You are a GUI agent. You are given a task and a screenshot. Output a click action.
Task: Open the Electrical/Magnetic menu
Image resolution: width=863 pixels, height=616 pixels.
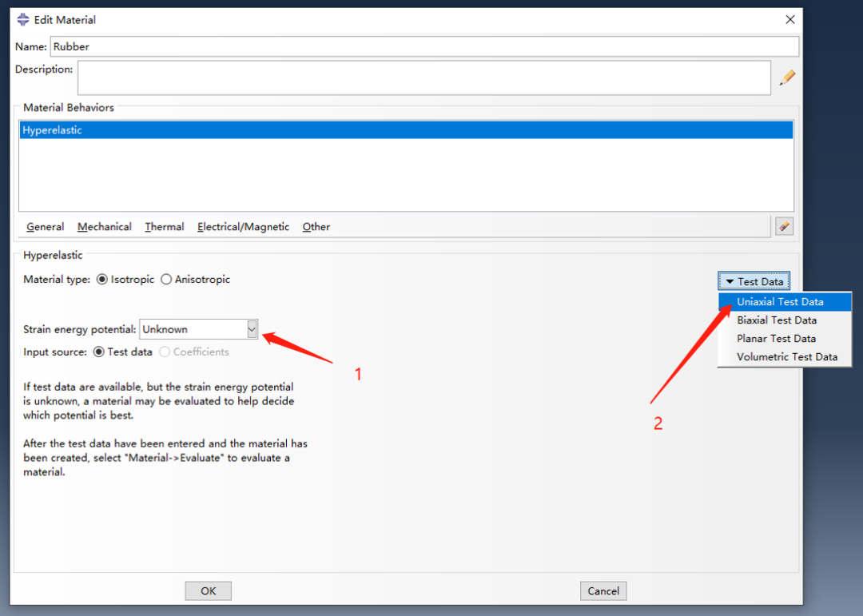[243, 227]
